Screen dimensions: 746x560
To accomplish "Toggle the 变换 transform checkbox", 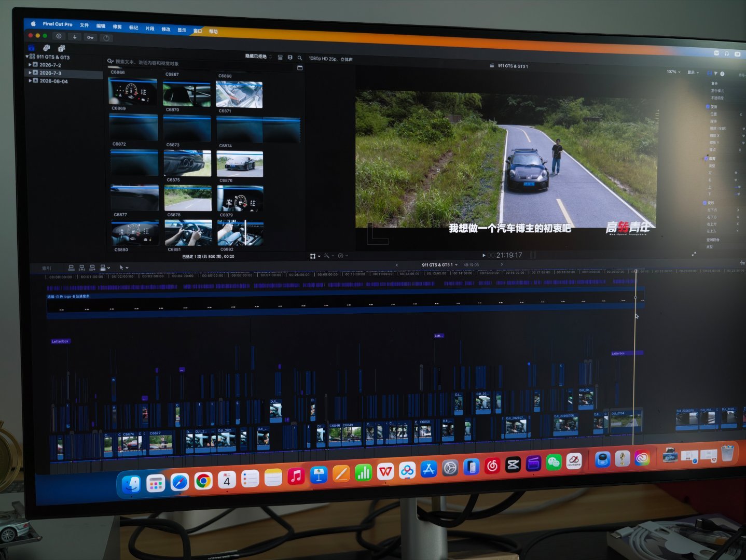I will [708, 107].
